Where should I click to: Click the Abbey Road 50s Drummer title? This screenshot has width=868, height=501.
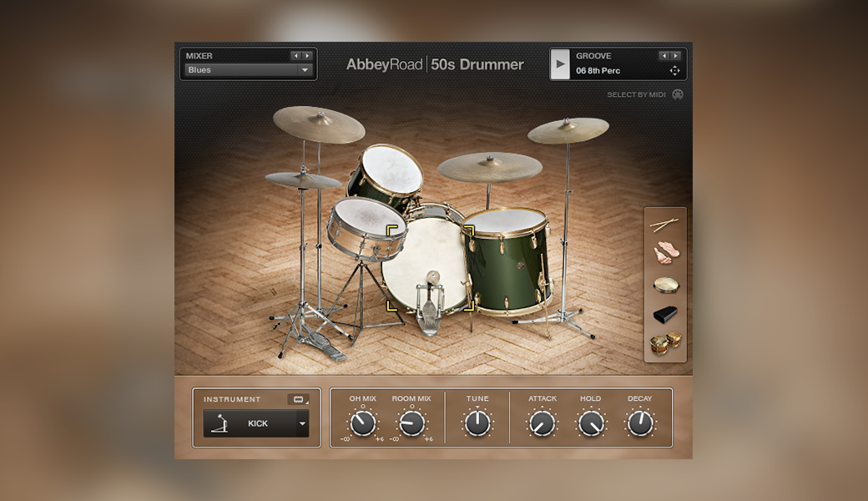coord(435,65)
